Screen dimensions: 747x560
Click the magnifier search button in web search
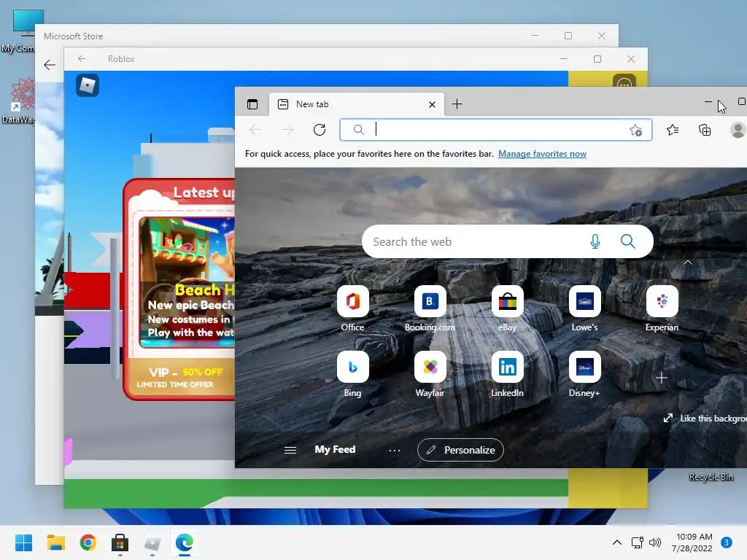(x=628, y=241)
